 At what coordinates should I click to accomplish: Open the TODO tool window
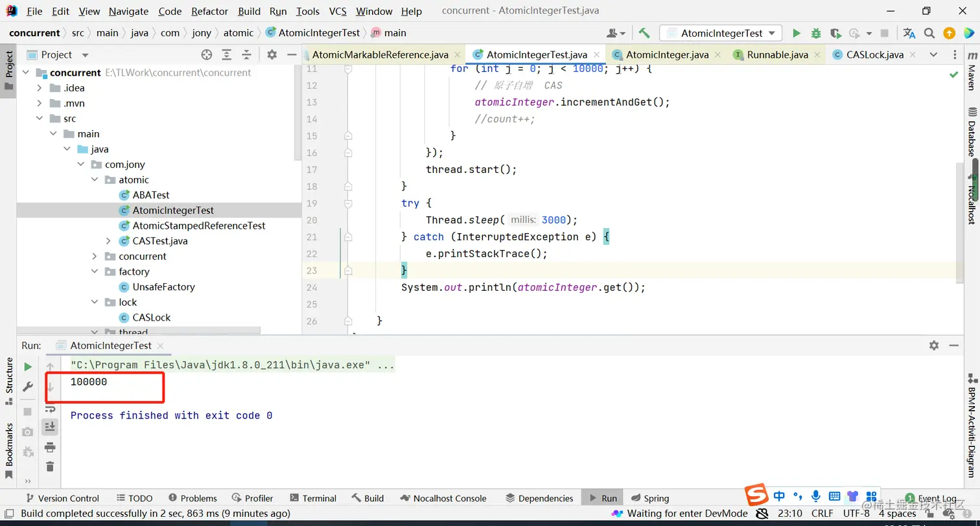coord(135,498)
